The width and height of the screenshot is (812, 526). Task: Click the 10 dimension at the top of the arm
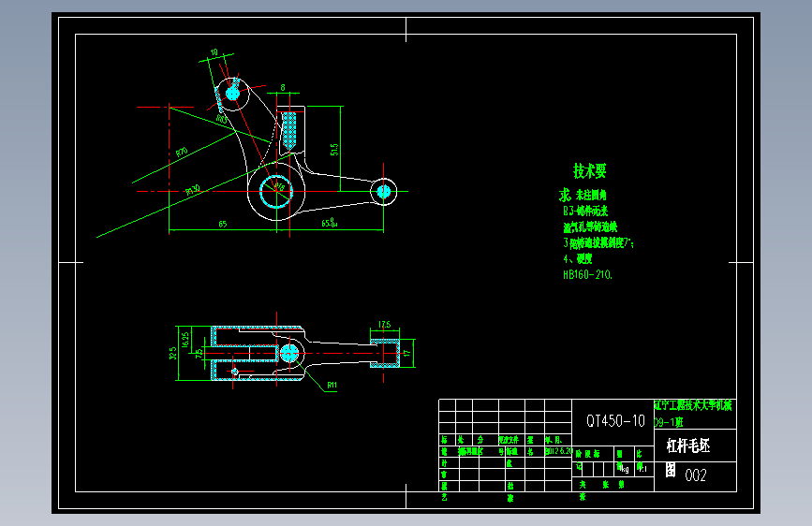coord(214,52)
